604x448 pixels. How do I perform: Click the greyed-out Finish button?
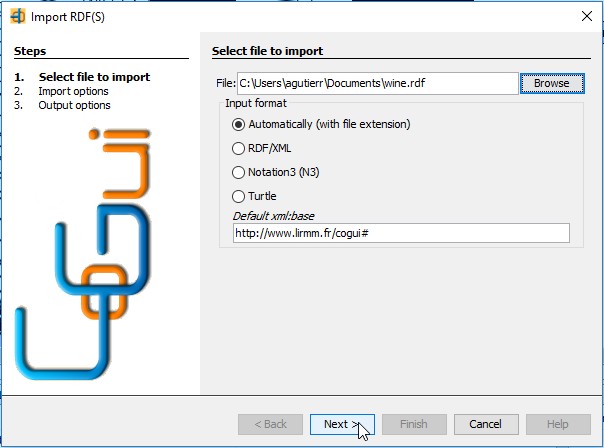coord(414,424)
